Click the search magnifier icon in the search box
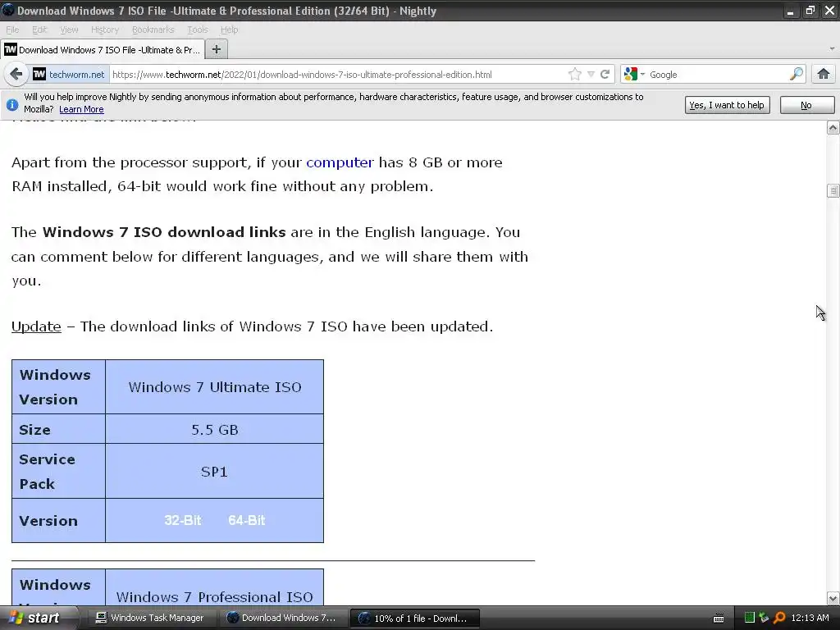This screenshot has width=840, height=630. click(x=797, y=74)
